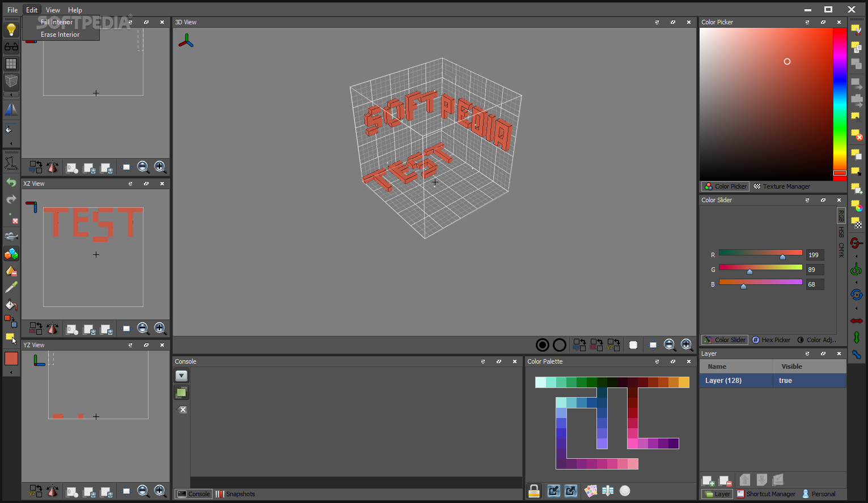Click the export palette icon

click(x=571, y=491)
